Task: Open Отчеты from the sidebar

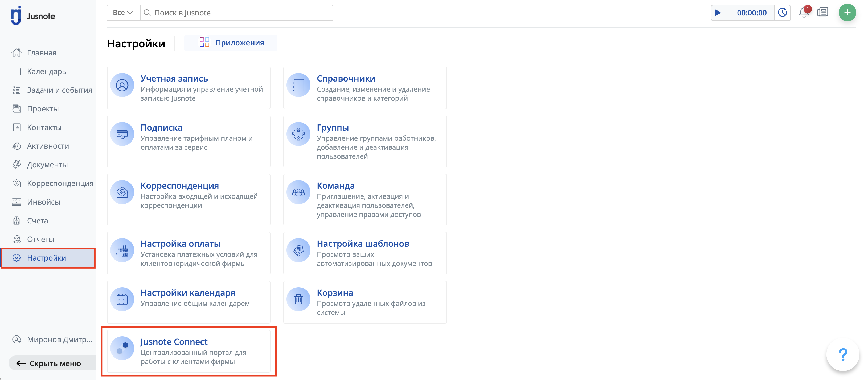Action: coord(40,239)
